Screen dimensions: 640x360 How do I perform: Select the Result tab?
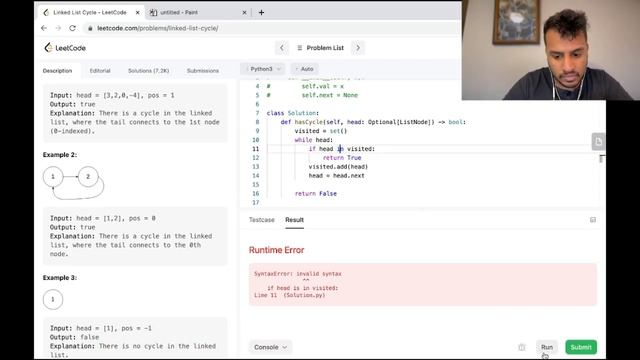click(x=294, y=220)
